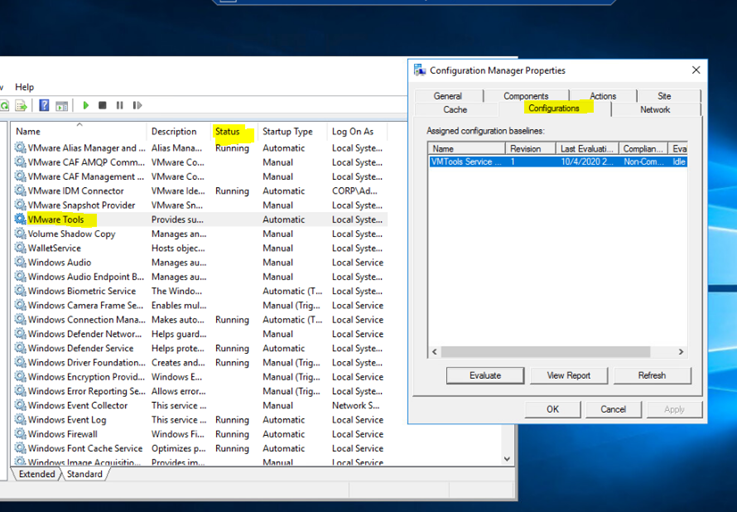Select Windows Camera Frame Server row

coord(200,305)
